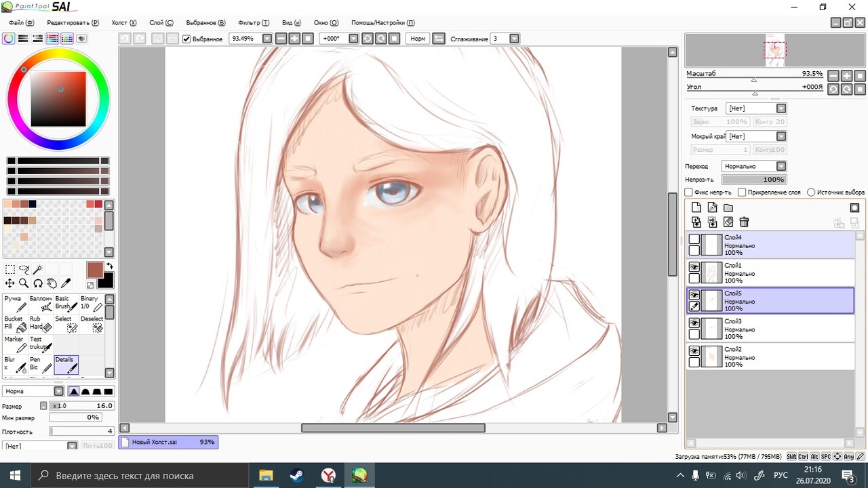Open the Текстура dropdown set to Нет
The image size is (868, 488).
point(781,108)
